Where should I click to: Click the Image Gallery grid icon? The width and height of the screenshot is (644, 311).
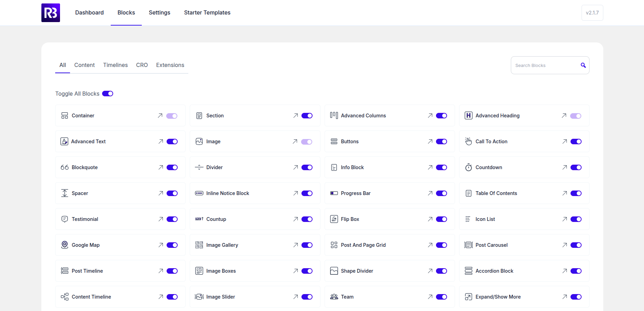tap(199, 245)
